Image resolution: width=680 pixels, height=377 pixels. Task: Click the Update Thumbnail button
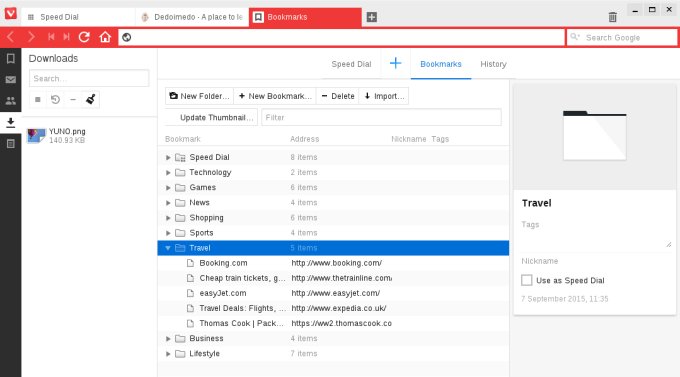point(212,118)
